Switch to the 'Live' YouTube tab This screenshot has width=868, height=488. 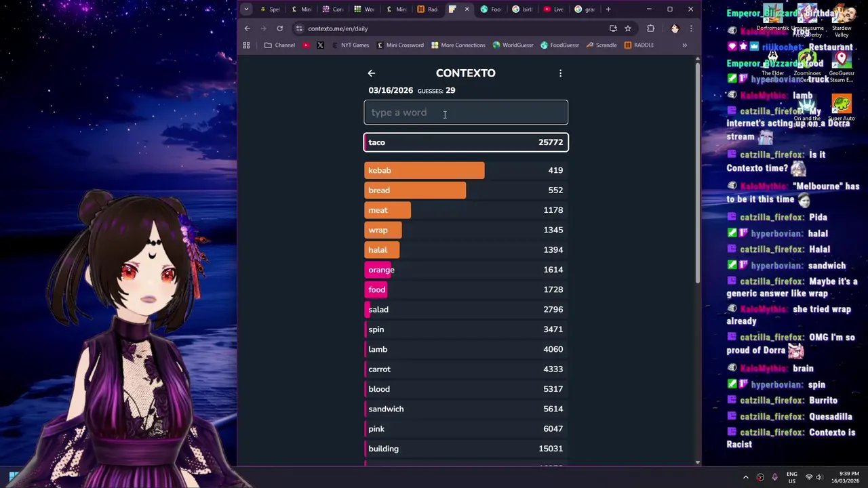click(553, 9)
